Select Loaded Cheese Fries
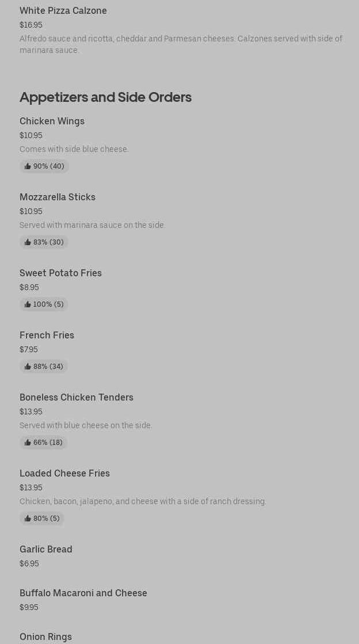359x644 pixels. click(x=64, y=473)
